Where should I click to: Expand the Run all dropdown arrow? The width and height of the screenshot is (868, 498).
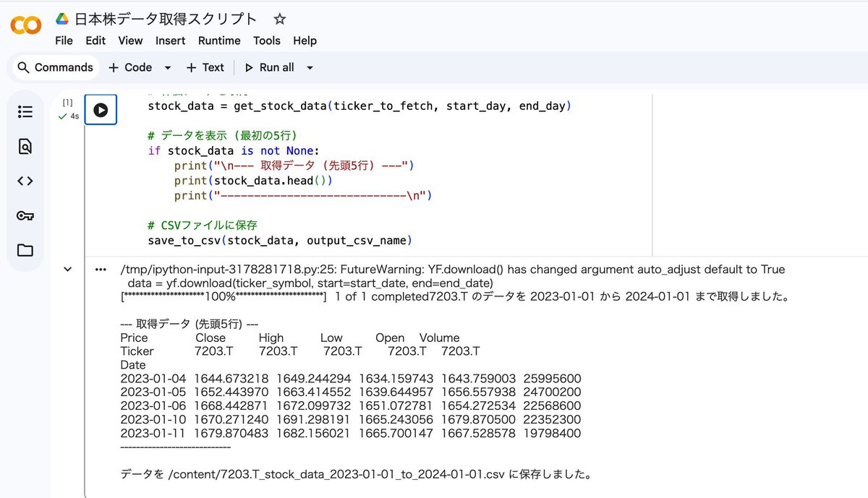pyautogui.click(x=310, y=67)
